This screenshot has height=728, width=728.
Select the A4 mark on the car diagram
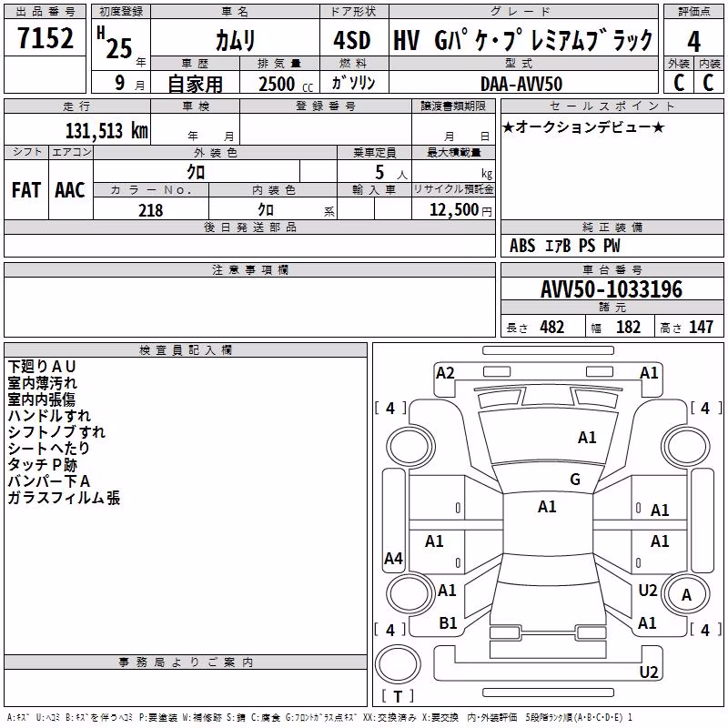[393, 558]
